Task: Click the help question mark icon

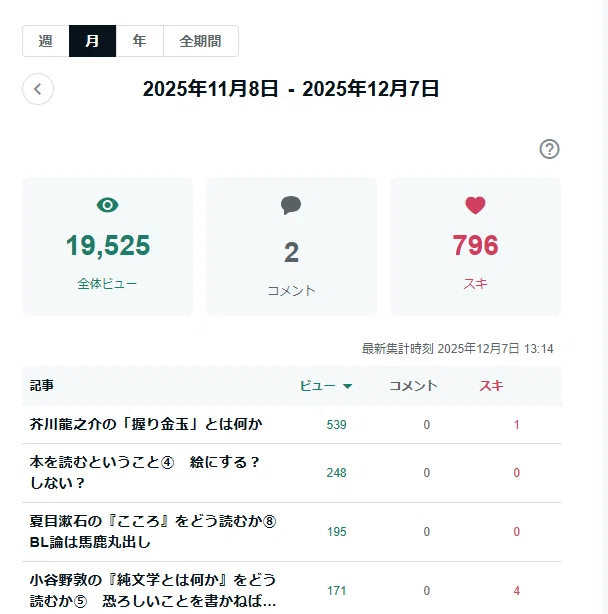Action: (549, 149)
